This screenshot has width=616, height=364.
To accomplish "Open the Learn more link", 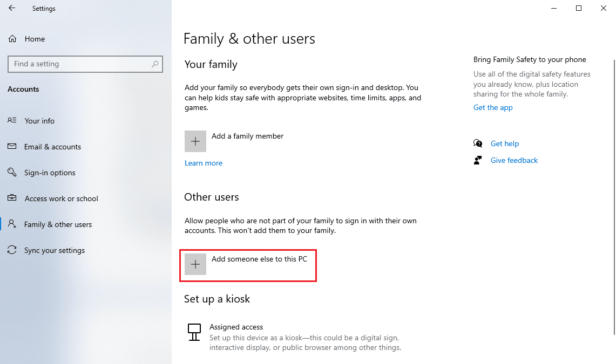I will (x=204, y=163).
